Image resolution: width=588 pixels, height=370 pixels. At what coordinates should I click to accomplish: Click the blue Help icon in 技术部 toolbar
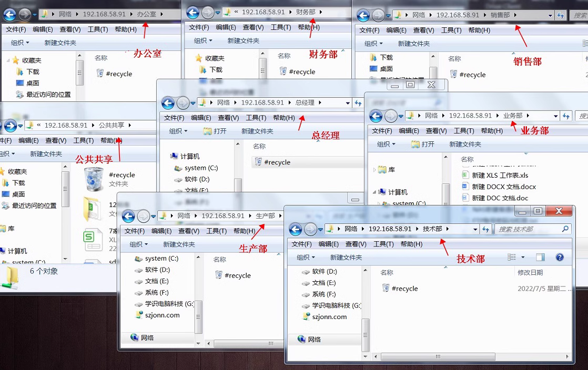(x=559, y=257)
